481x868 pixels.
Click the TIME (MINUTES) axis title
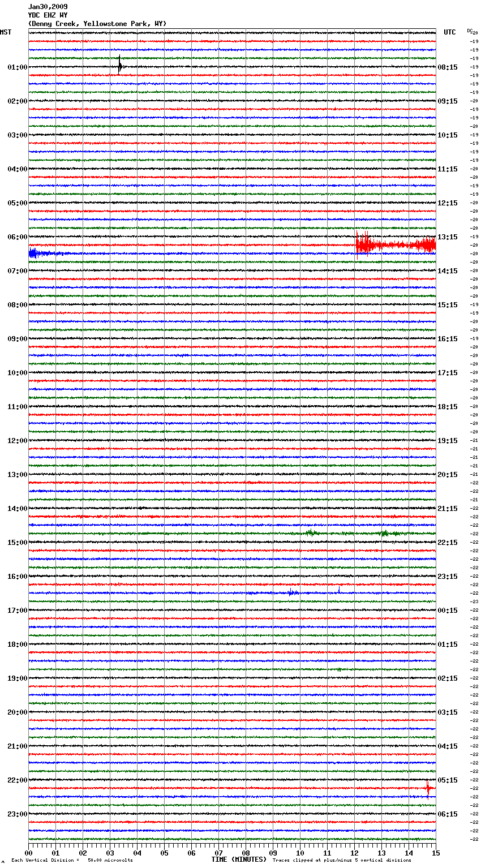[x=238, y=860]
